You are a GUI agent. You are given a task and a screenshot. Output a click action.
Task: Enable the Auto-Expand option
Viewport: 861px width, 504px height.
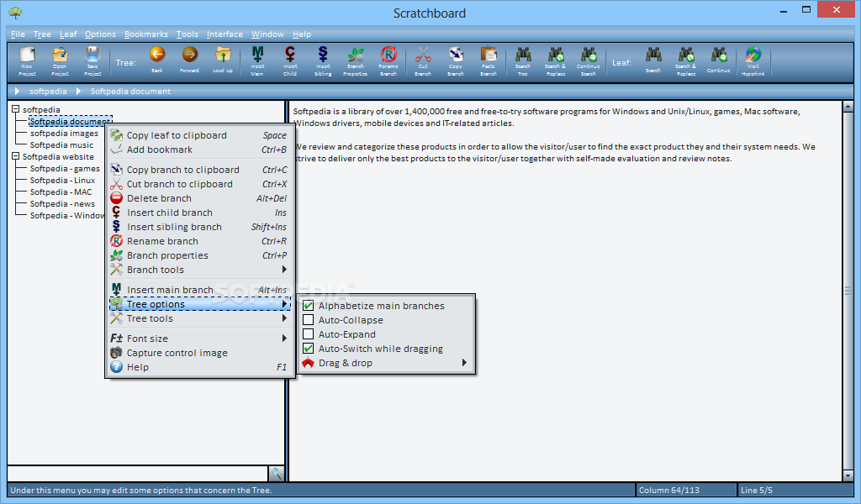pyautogui.click(x=308, y=334)
